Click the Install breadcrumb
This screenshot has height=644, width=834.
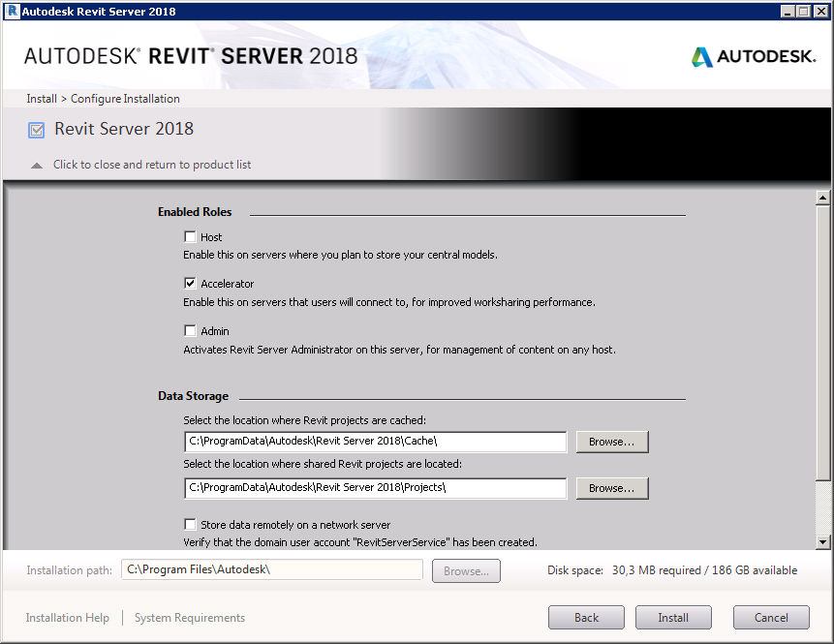(x=42, y=99)
